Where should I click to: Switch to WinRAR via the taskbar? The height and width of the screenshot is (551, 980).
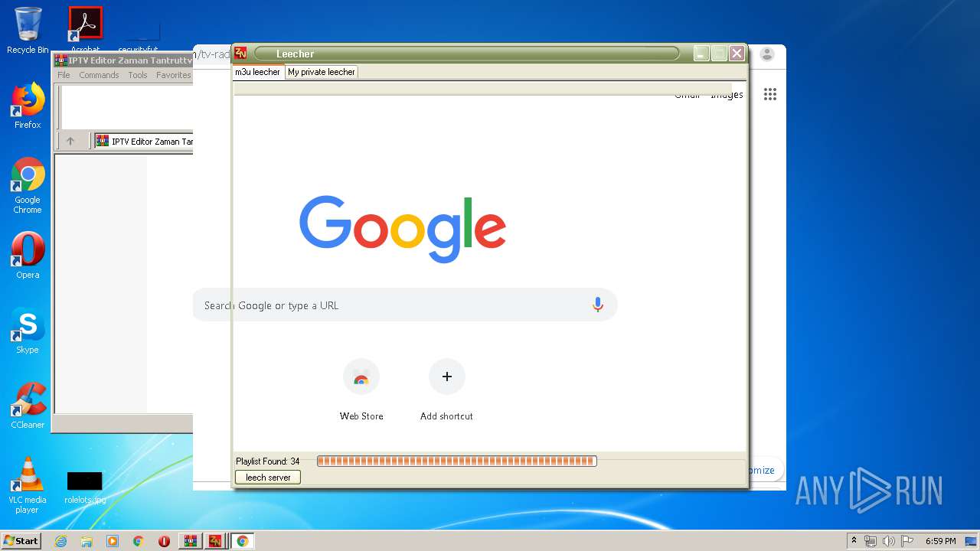(190, 541)
